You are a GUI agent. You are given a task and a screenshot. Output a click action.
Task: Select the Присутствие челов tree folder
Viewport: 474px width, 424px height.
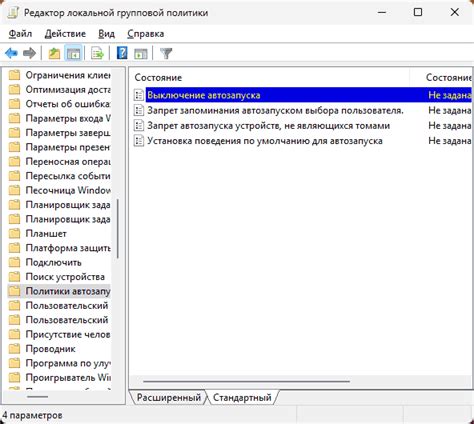click(68, 334)
